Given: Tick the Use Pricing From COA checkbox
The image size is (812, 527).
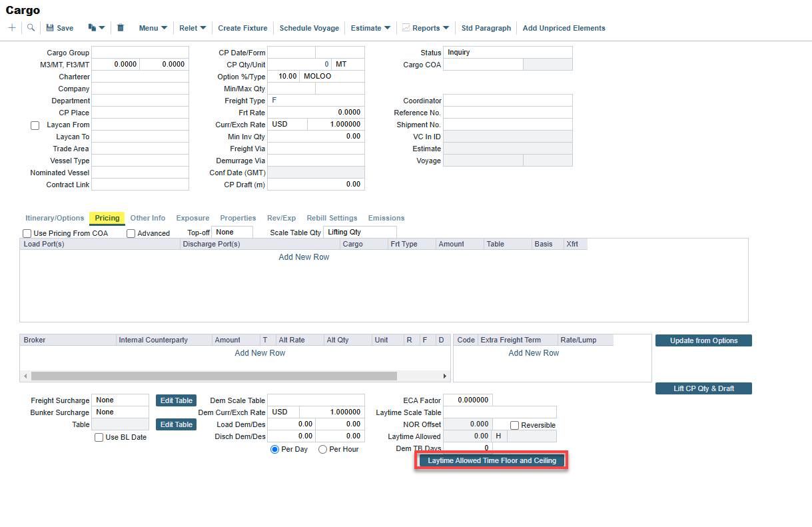Looking at the screenshot, I should [x=27, y=233].
